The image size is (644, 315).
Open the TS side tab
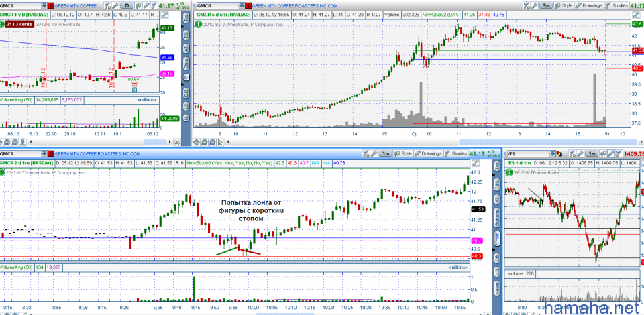tap(186, 34)
